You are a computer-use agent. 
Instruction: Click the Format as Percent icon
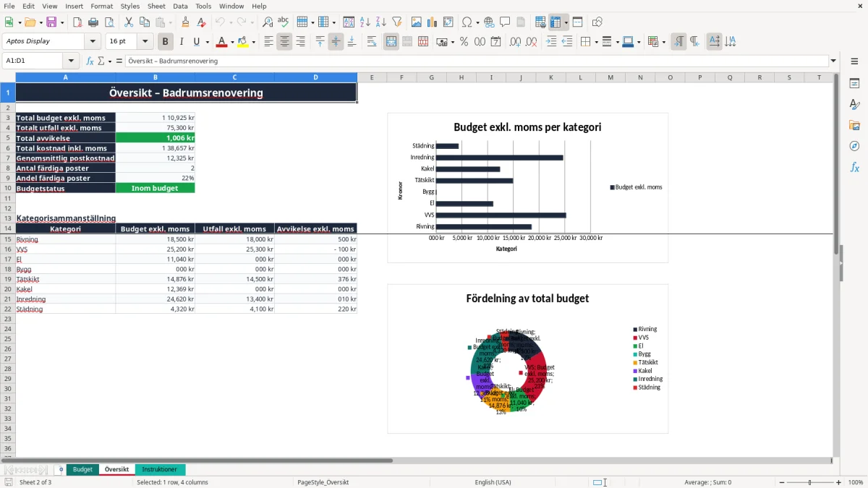(464, 42)
